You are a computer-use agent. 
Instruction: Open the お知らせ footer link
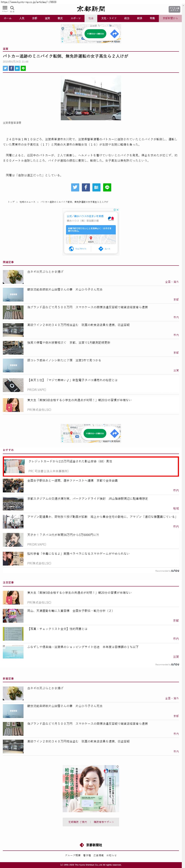tap(111, 855)
